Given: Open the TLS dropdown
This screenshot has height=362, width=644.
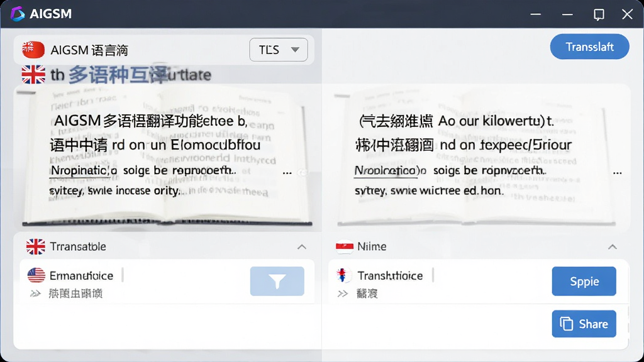Looking at the screenshot, I should (x=279, y=50).
